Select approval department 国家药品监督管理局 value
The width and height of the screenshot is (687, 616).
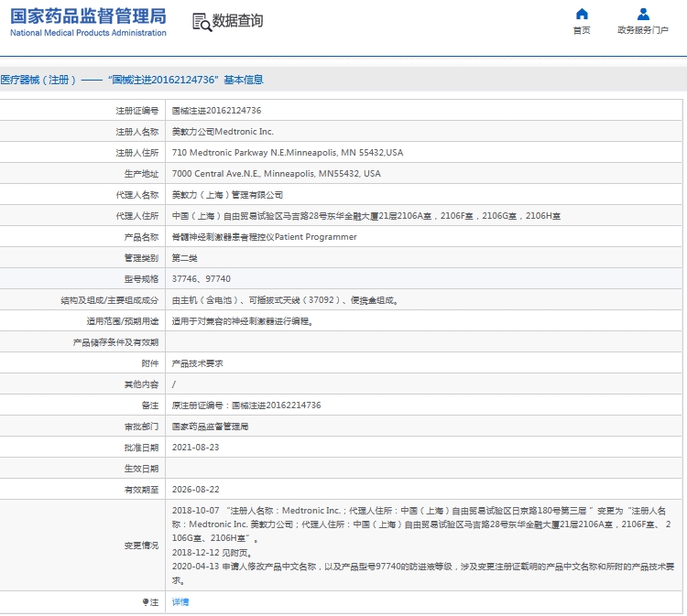(210, 427)
